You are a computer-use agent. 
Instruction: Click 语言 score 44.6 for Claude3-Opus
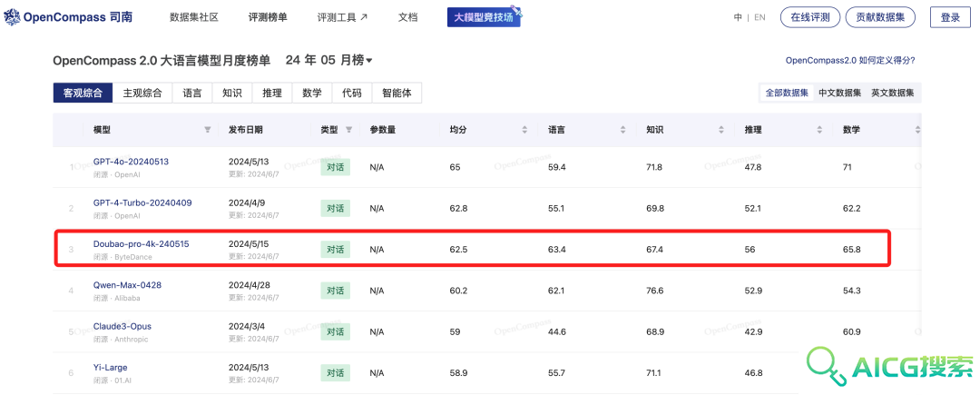tap(557, 331)
